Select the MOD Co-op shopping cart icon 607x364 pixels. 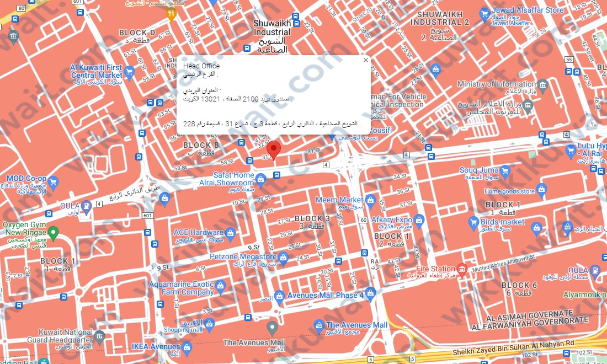[x=53, y=182]
